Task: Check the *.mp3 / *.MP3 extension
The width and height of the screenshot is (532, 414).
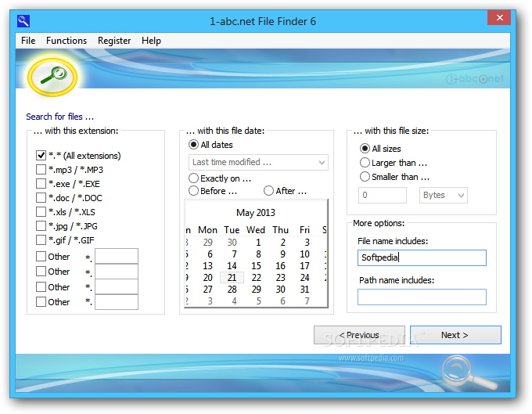Action: pyautogui.click(x=41, y=169)
